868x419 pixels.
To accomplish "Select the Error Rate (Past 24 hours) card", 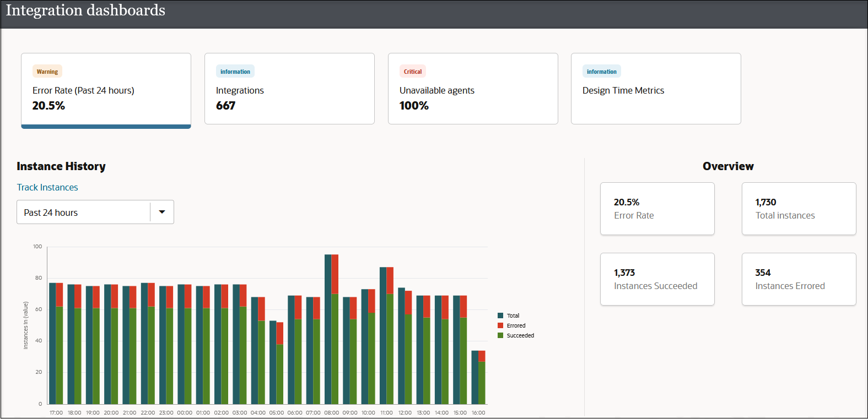I will (x=106, y=90).
